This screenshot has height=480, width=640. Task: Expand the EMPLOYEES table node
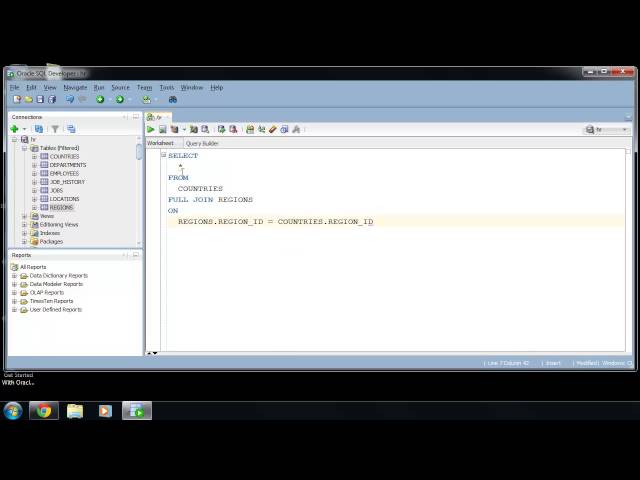[34, 173]
